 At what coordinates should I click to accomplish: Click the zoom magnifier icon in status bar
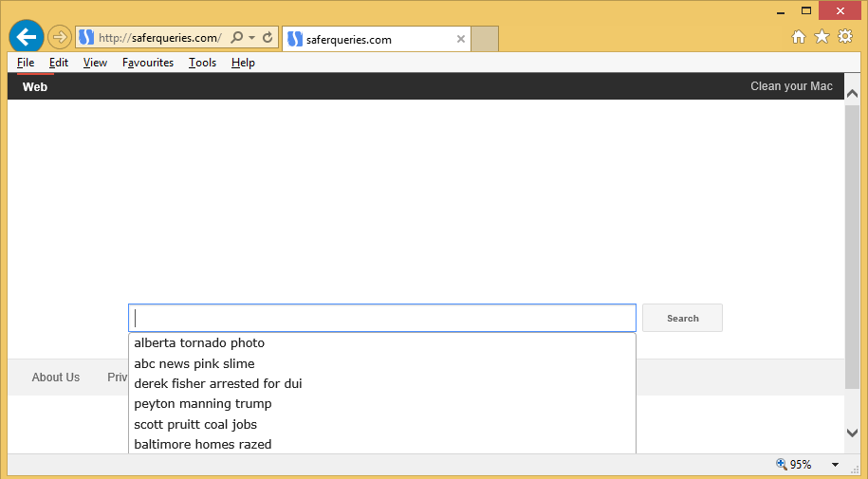[782, 465]
